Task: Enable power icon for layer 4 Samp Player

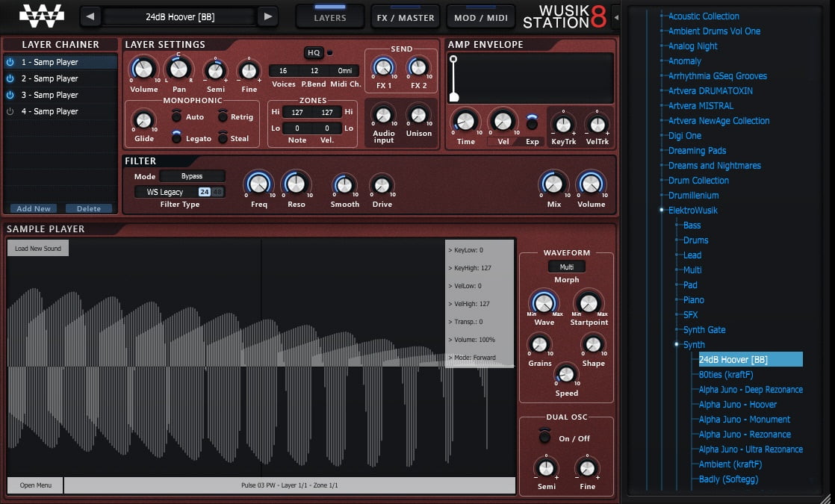Action: click(10, 112)
